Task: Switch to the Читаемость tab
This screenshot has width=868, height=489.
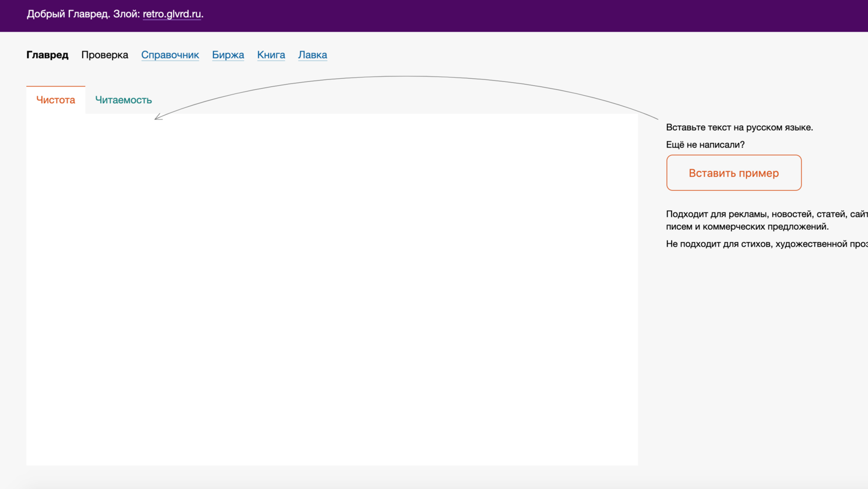Action: [x=124, y=100]
